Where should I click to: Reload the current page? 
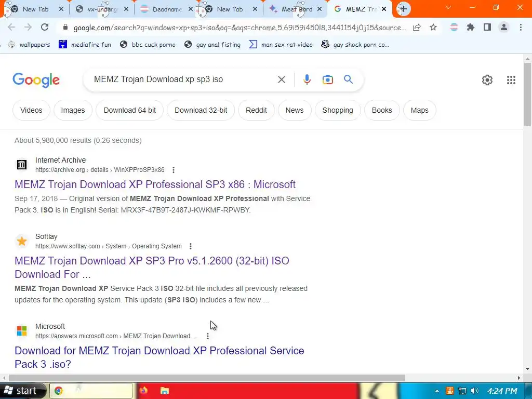tap(45, 27)
